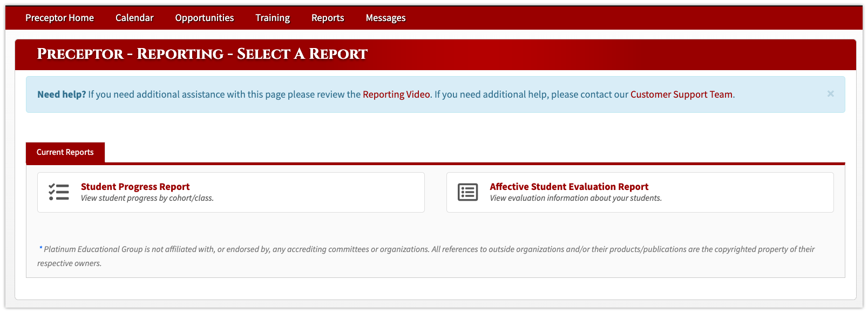Click the Platinum Educational Group disclaimer text

coord(426,256)
